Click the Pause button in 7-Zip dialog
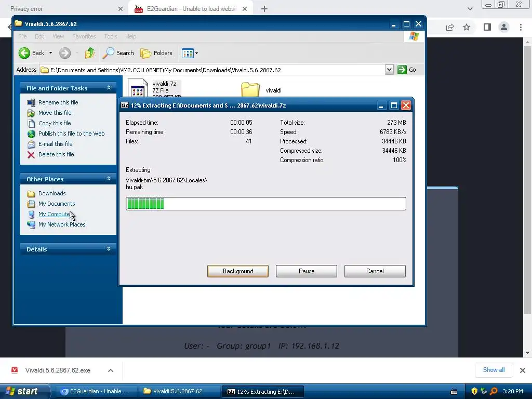Image resolution: width=532 pixels, height=399 pixels. 307,271
